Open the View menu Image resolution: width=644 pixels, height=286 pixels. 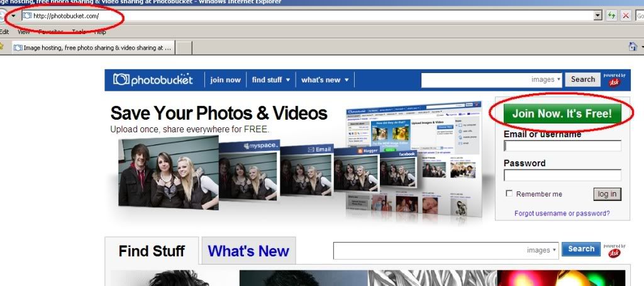point(23,31)
